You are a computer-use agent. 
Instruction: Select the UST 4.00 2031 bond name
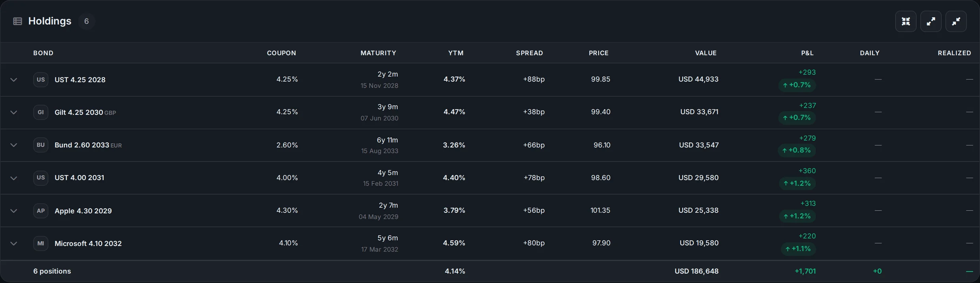point(79,178)
